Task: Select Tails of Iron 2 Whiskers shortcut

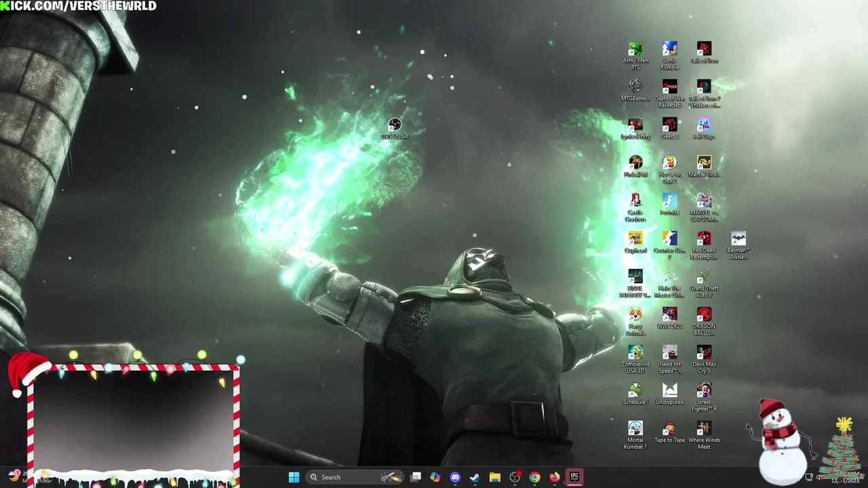Action: (704, 94)
